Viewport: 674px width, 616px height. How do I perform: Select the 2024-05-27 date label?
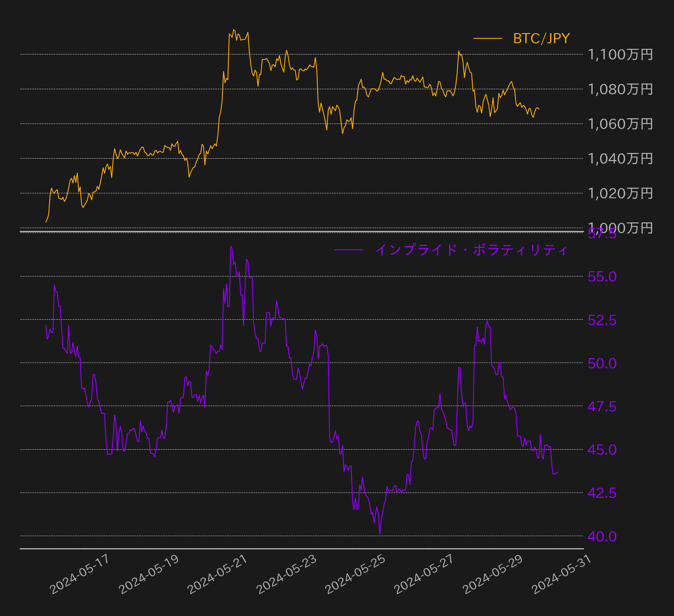pos(424,574)
